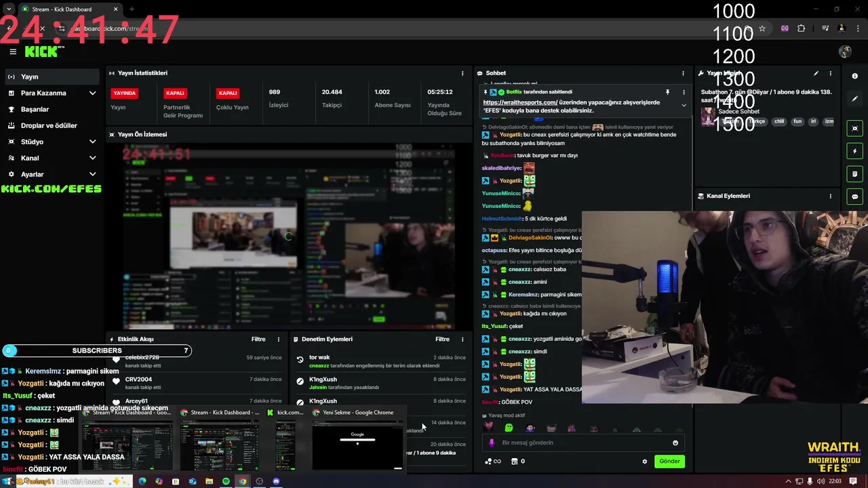Toggle the document widget icon in rail
868x488 pixels.
coord(854,174)
